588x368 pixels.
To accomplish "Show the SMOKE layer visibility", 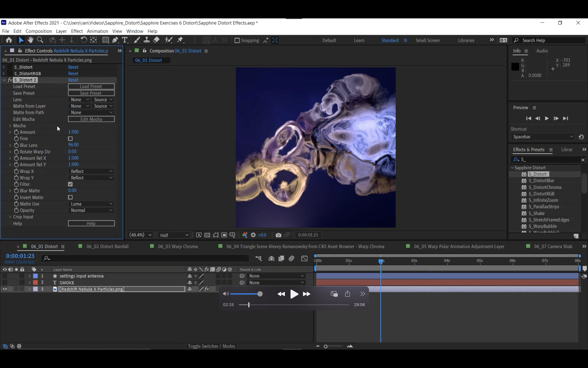I will pos(5,283).
